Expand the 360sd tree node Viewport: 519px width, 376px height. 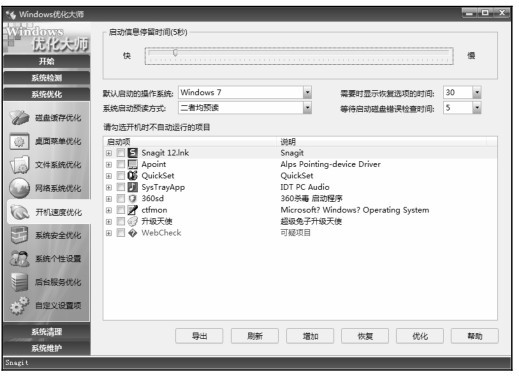pos(109,199)
